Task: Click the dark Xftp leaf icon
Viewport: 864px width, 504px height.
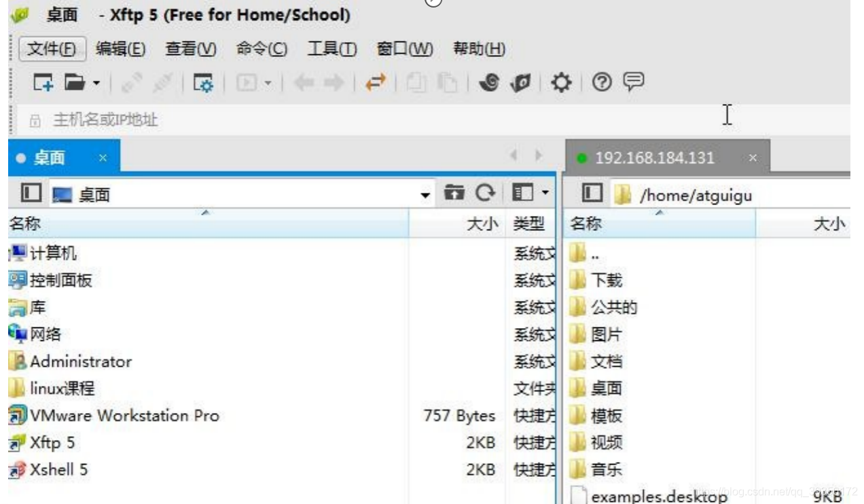Action: click(x=520, y=83)
